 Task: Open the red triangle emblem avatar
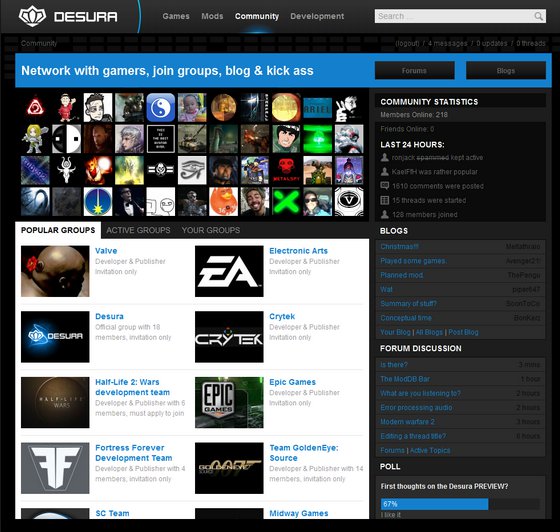click(x=35, y=107)
